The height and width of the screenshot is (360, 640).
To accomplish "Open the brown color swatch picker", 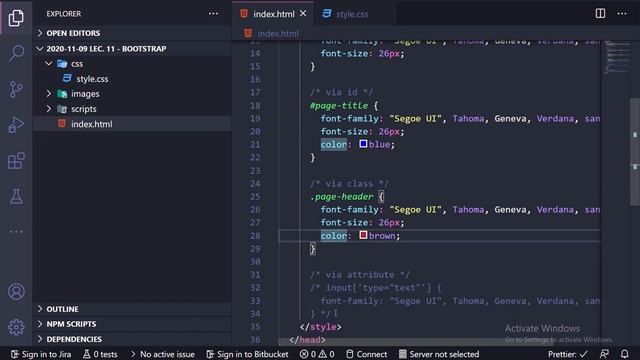I will click(363, 235).
